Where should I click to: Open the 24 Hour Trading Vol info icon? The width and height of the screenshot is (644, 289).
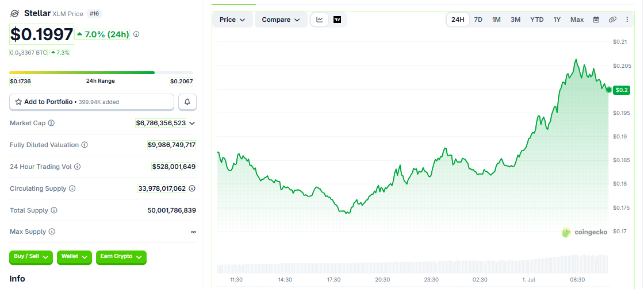tap(77, 167)
